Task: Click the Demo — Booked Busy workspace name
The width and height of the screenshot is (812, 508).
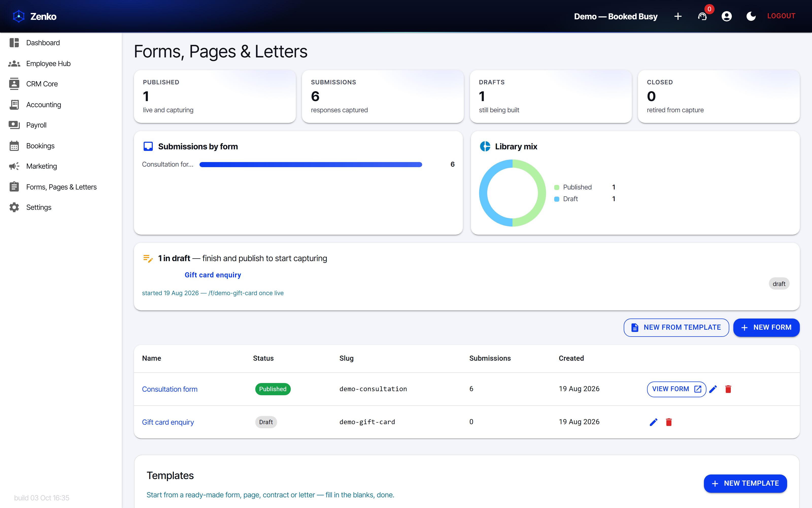Action: coord(616,16)
